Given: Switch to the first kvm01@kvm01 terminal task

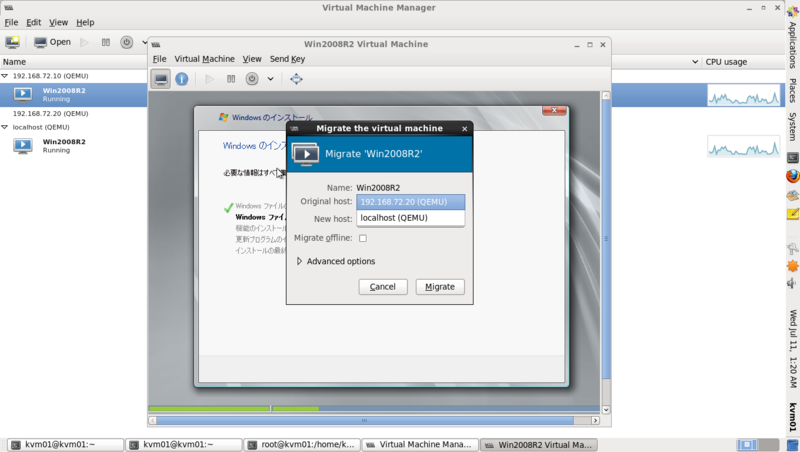Looking at the screenshot, I should pos(65,445).
